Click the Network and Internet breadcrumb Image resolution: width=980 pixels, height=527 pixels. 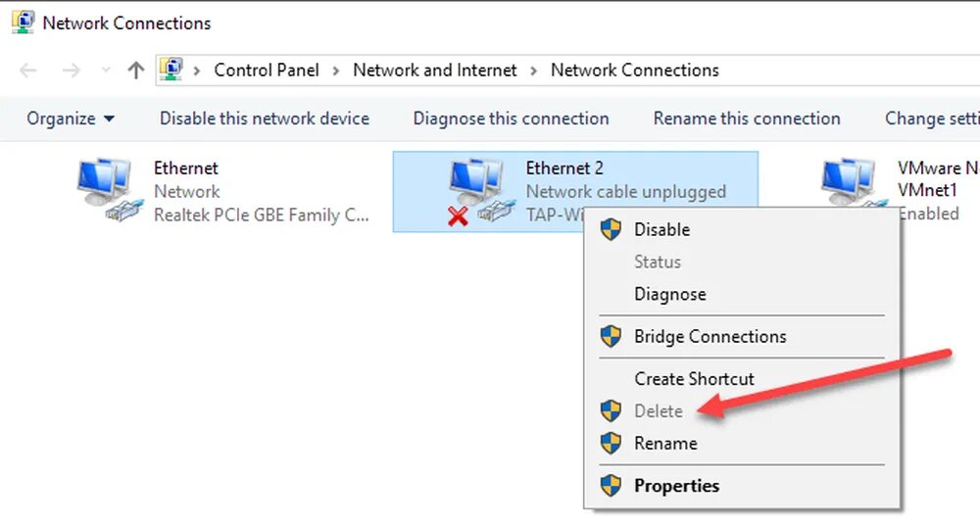(434, 71)
